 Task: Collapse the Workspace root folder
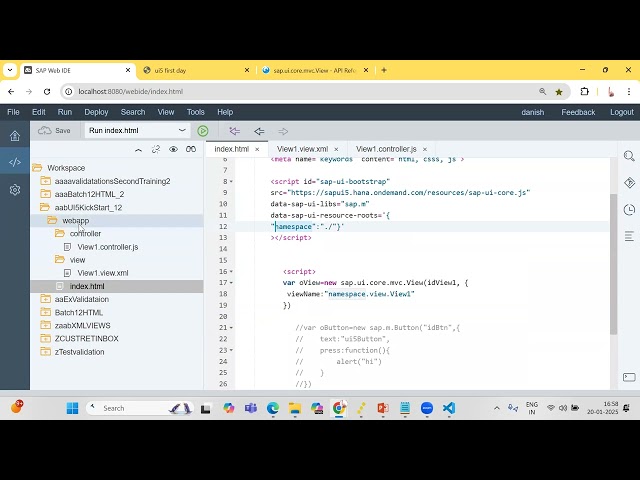pyautogui.click(x=37, y=168)
